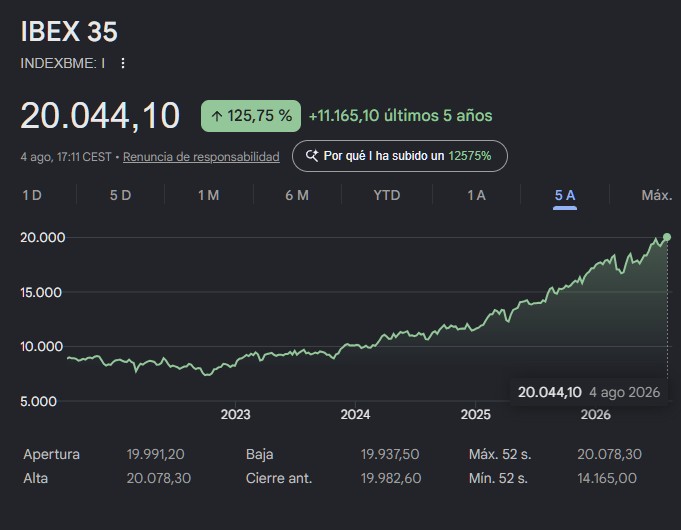Click the INDEXBME: I ticker label
Screen dimensions: 681x530
click(x=63, y=63)
